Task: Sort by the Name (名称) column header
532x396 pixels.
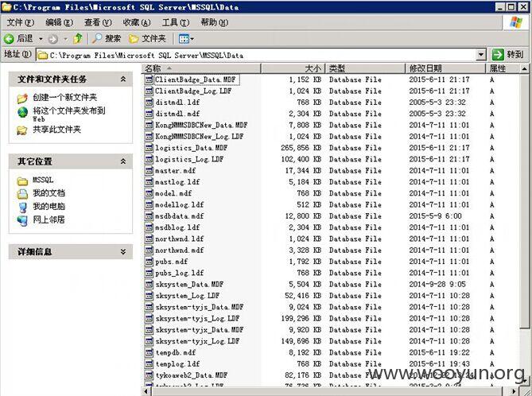Action: [x=201, y=68]
